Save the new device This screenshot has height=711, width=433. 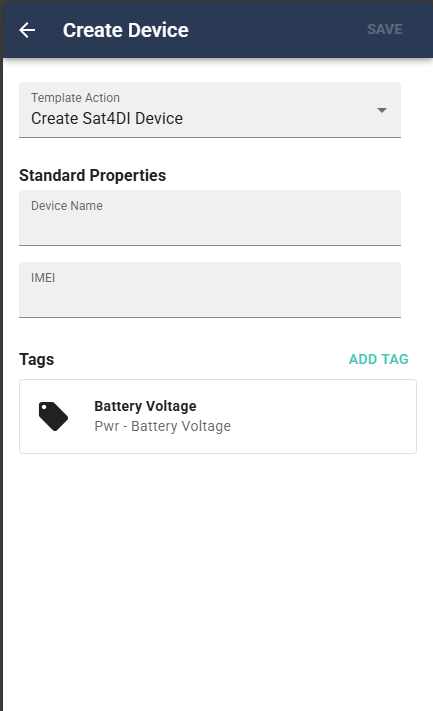tap(384, 29)
